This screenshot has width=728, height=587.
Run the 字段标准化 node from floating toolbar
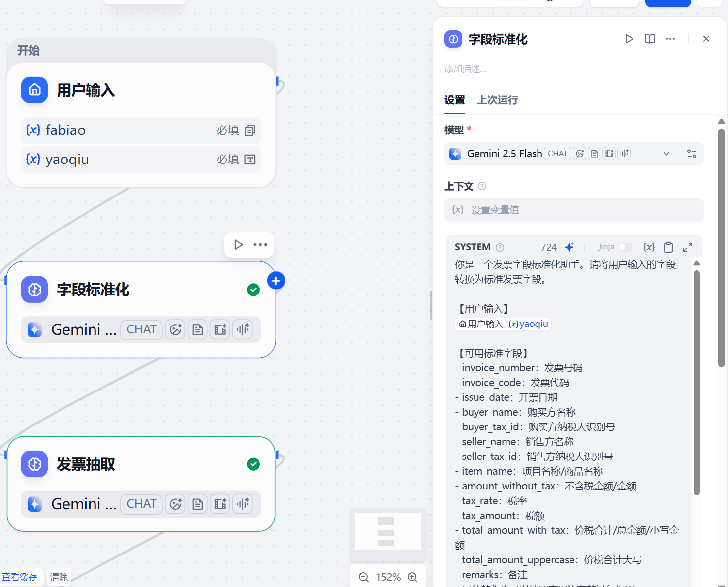point(239,245)
